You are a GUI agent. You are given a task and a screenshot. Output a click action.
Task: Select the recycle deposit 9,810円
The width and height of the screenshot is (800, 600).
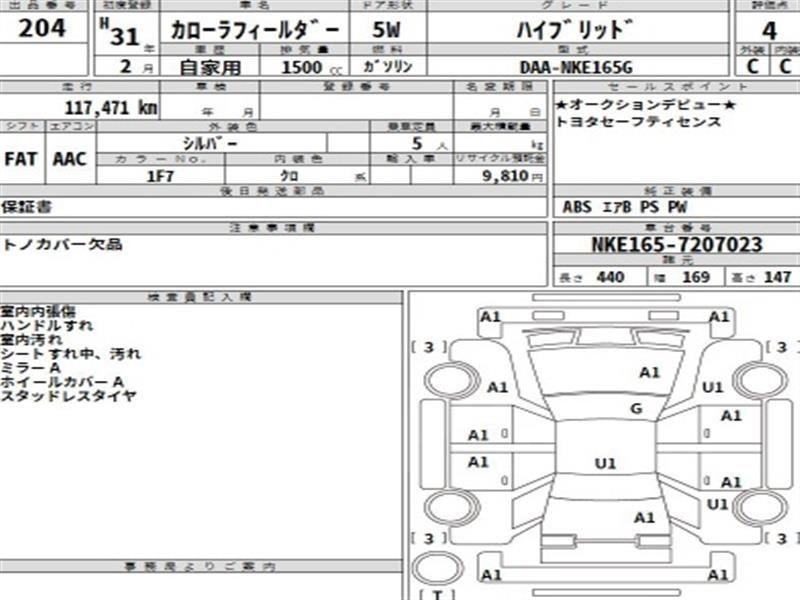[x=512, y=176]
